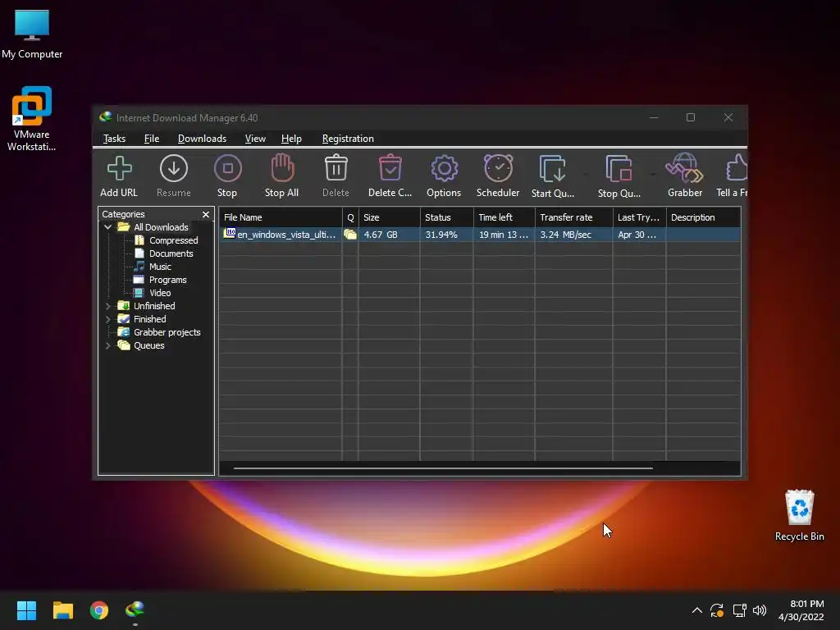This screenshot has width=840, height=630.
Task: Select the Compressed category
Action: (174, 240)
